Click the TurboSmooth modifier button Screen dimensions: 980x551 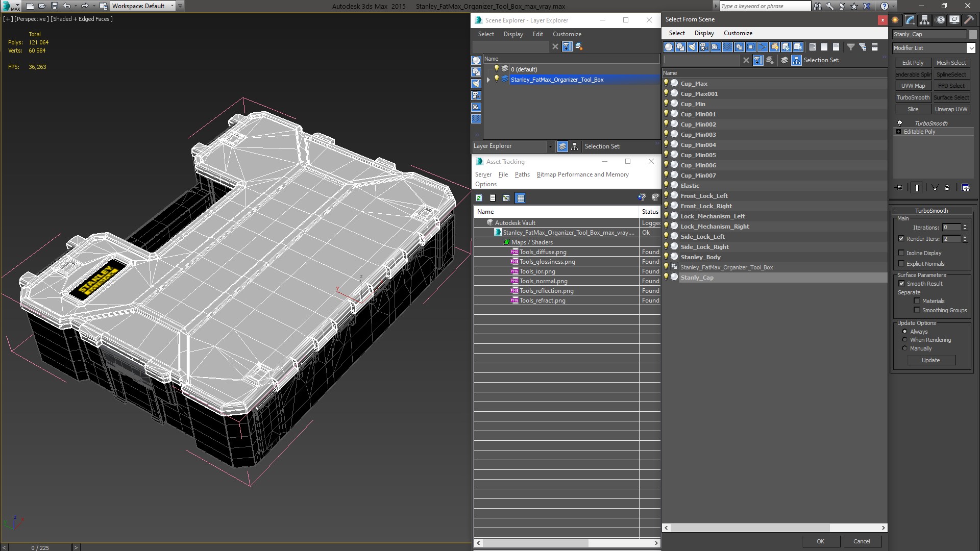click(x=913, y=97)
